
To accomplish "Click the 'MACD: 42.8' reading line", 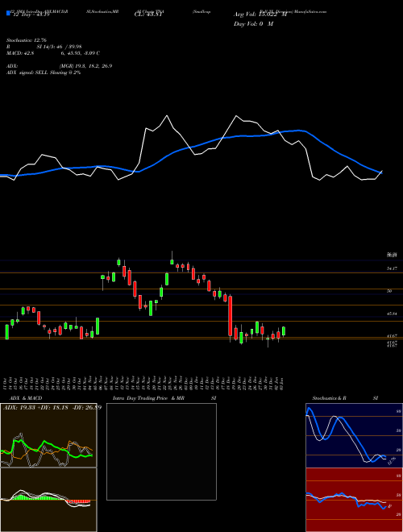I will 53,53.
